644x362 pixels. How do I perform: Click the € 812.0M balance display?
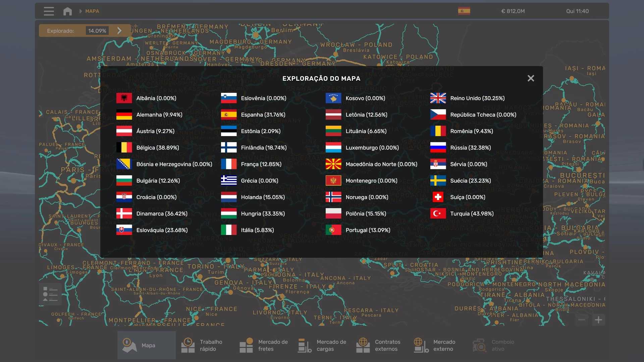[x=513, y=11]
